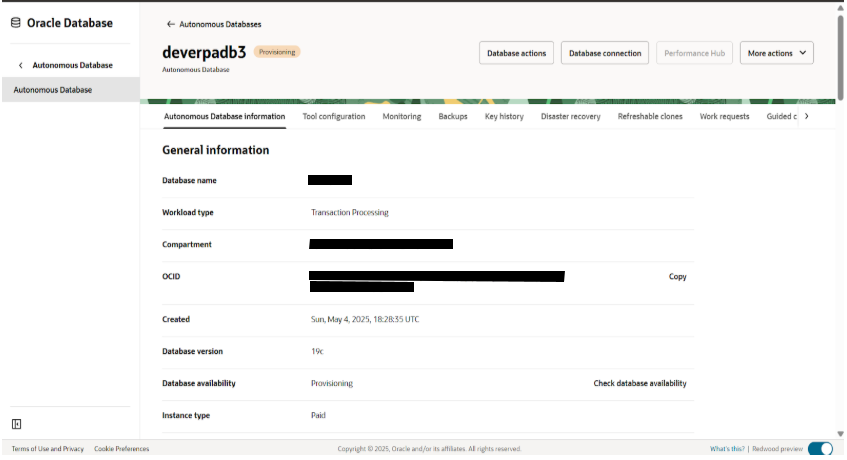The width and height of the screenshot is (847, 460).
Task: Toggle the Redwood preview switch
Action: click(819, 449)
